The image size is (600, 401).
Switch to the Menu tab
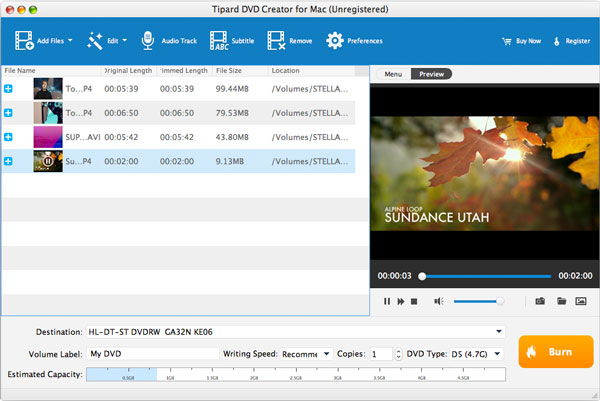(x=393, y=74)
